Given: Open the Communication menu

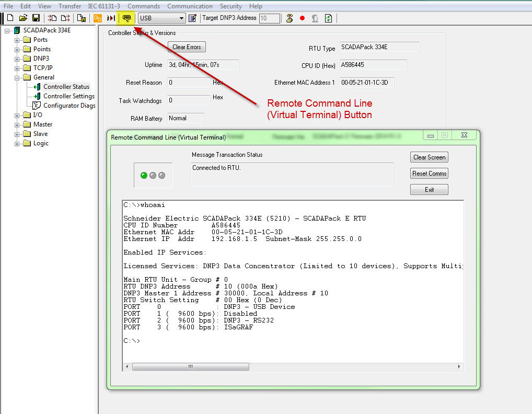Looking at the screenshot, I should point(190,6).
